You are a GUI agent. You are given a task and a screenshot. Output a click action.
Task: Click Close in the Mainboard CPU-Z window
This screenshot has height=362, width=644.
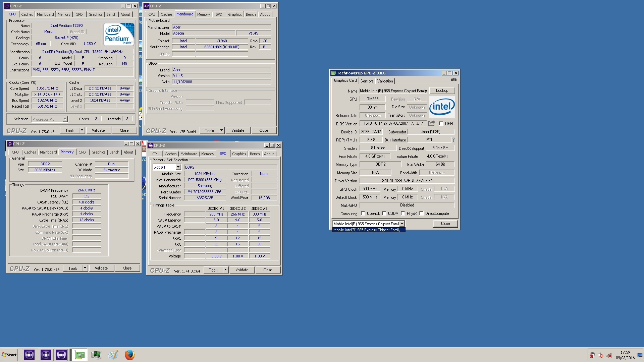264,130
